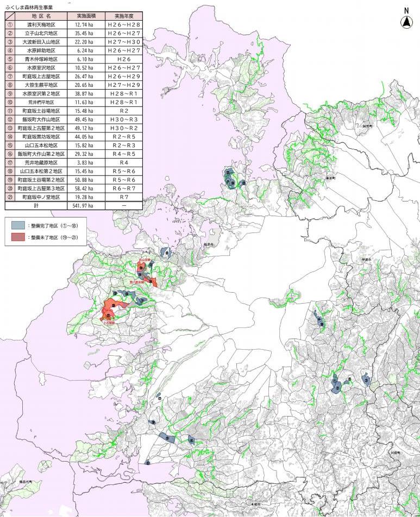The image size is (420, 517).
Task: Click the 整備未了地区 (⑲~㉑) legend label
Action: 53,237
